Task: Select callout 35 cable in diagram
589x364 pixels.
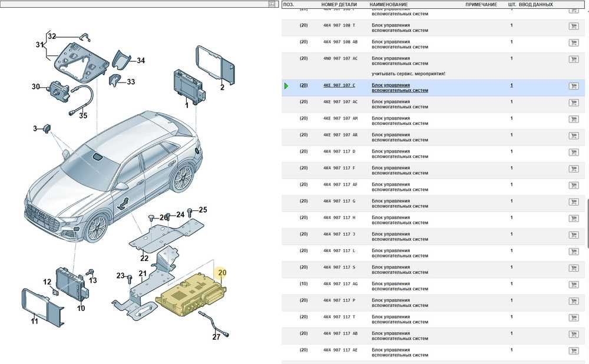Action: [x=83, y=115]
